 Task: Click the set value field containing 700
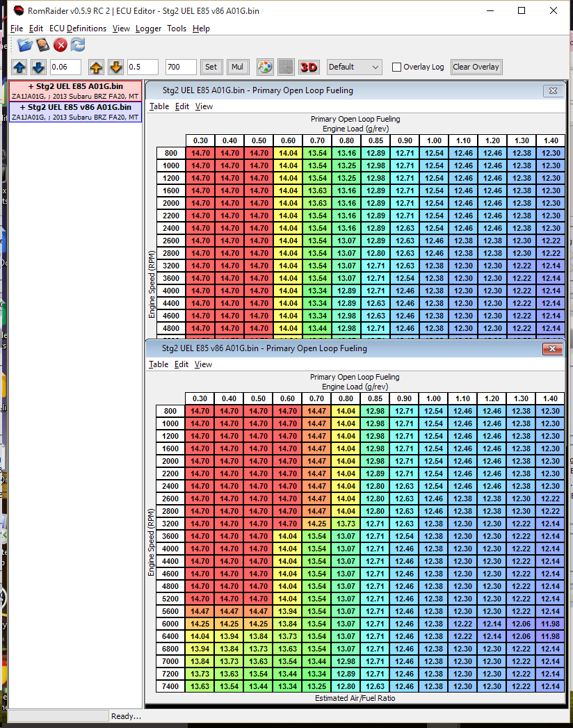pyautogui.click(x=181, y=67)
